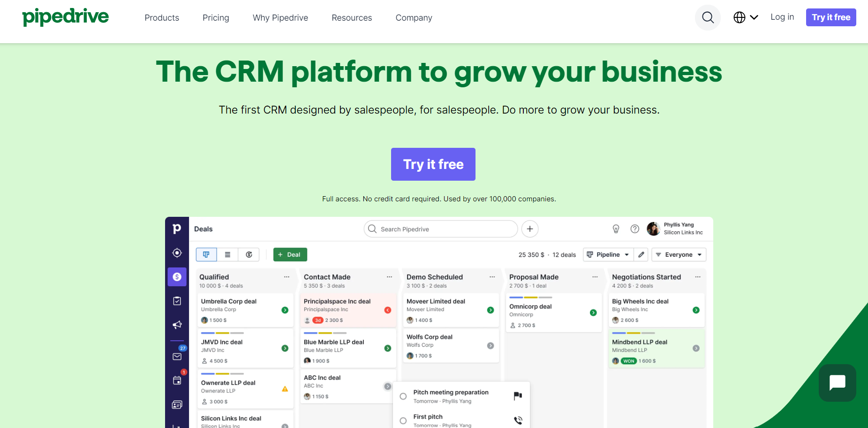Viewport: 868px width, 428px height.
Task: Switch to forecast view
Action: coord(249,254)
